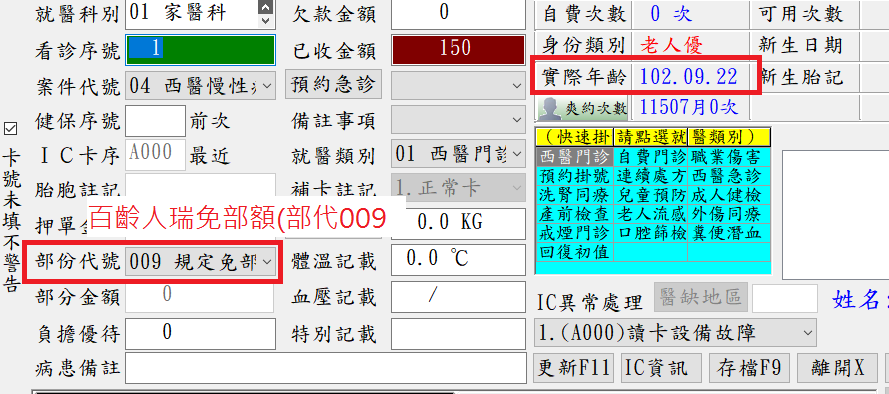Open the 部份代號 009 規定免部 dropdown
Screen dimensions: 889x394
coord(200,262)
